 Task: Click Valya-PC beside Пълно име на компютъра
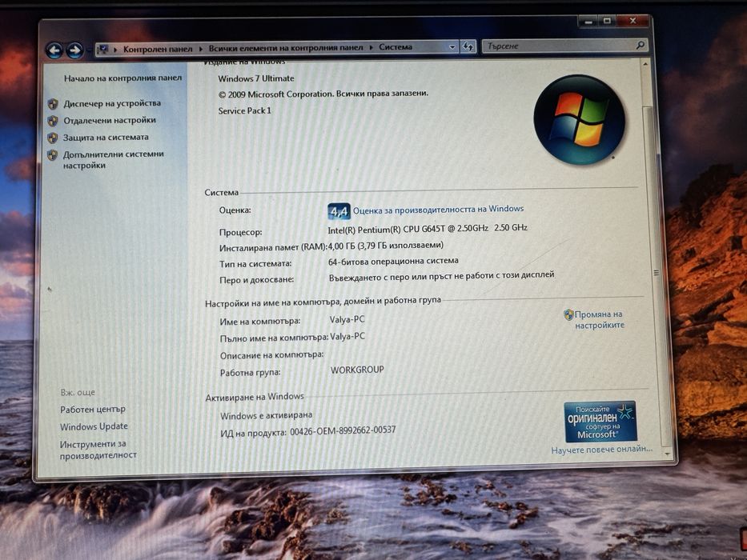coord(347,336)
